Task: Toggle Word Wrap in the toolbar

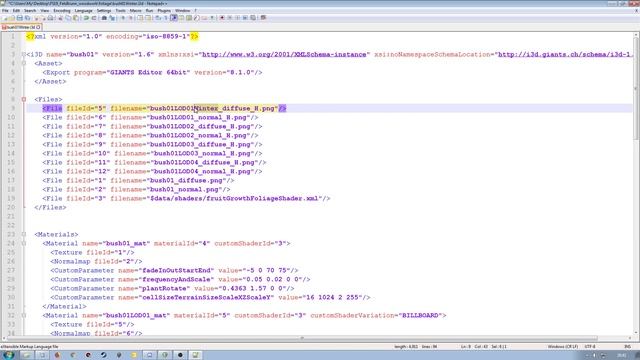Action: coord(157,18)
